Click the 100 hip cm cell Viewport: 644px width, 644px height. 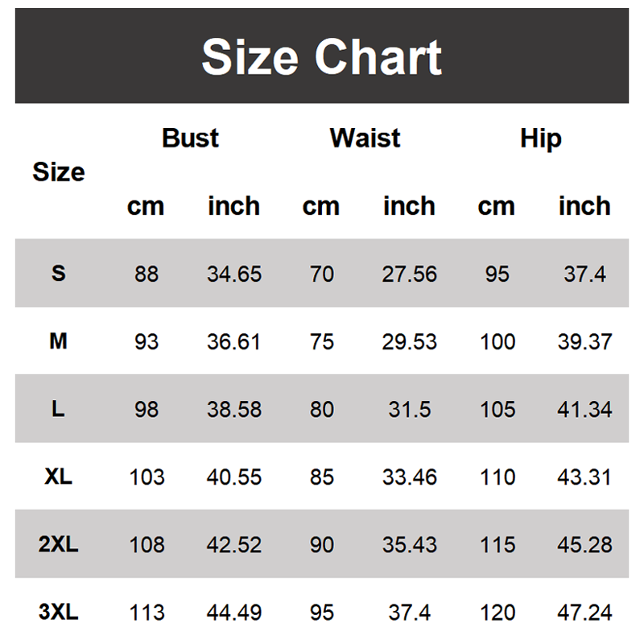click(497, 341)
